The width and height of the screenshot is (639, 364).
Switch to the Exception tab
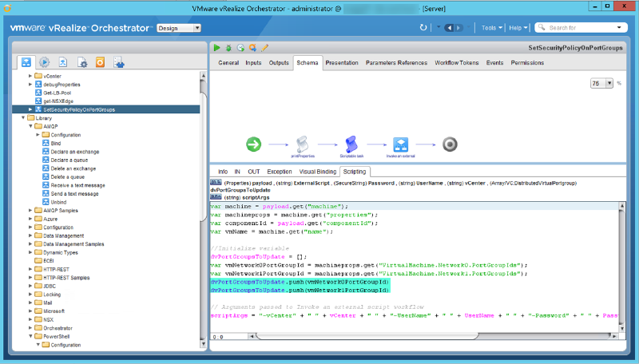click(279, 172)
